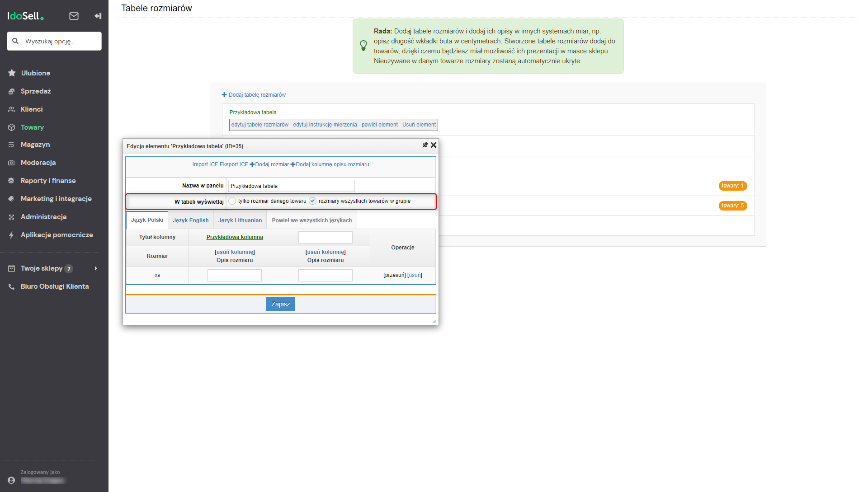
Task: Focus xs first column description input
Action: [x=235, y=275]
